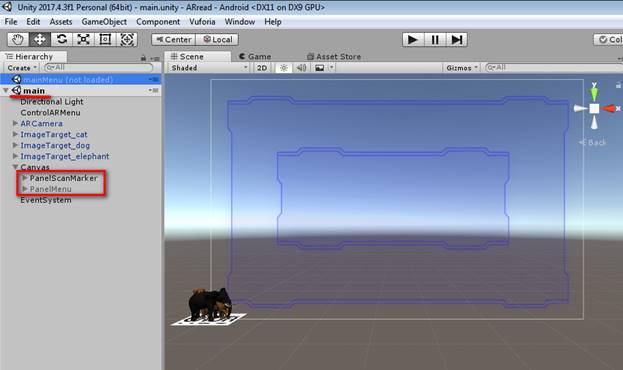Image resolution: width=623 pixels, height=370 pixels.
Task: Open main scene options menu icon
Action: pos(154,91)
